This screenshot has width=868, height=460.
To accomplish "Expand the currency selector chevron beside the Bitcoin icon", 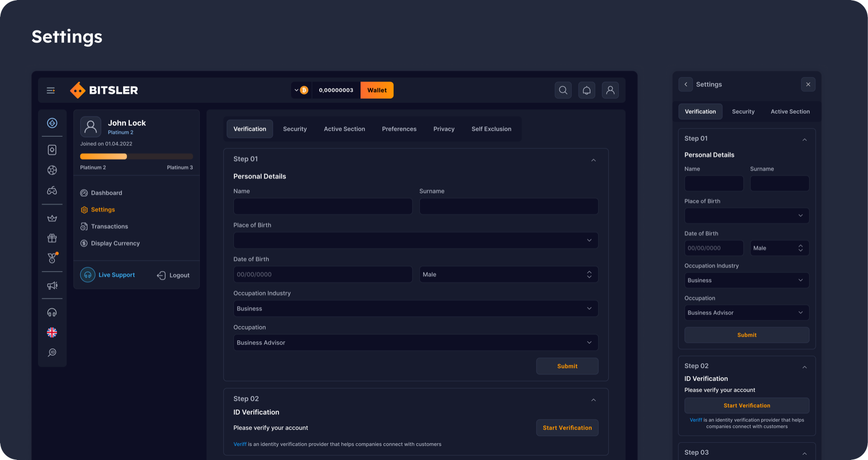I will point(296,90).
